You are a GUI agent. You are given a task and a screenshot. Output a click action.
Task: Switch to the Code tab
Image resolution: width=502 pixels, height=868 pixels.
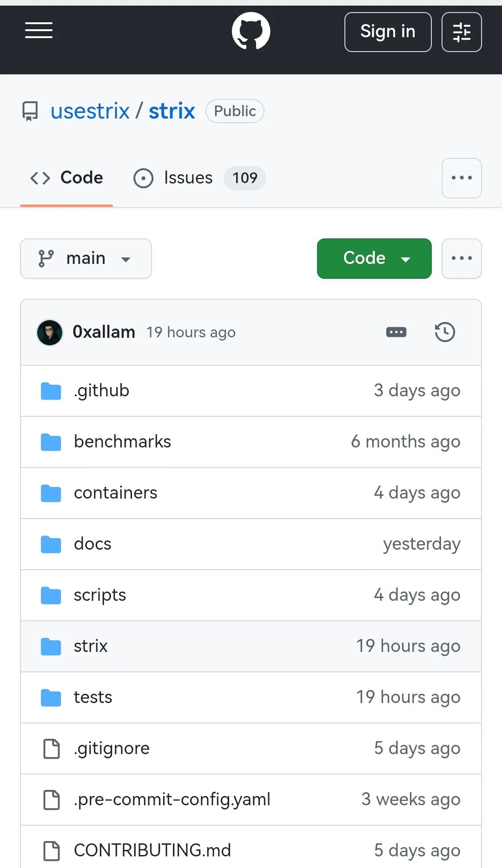tap(66, 178)
